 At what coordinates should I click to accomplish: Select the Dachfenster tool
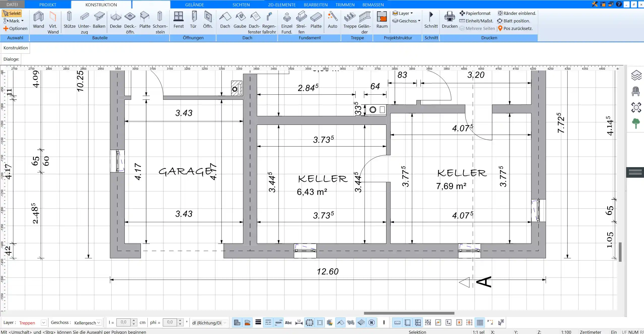click(254, 23)
